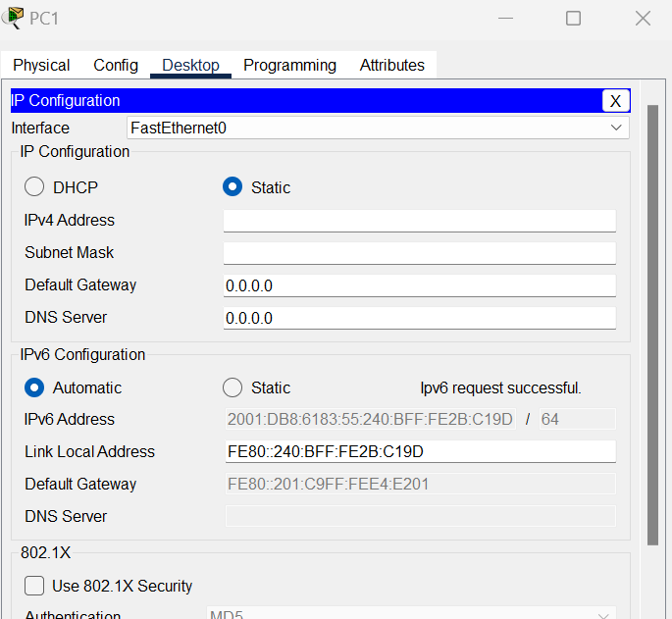Switch to the Physical tab
The width and height of the screenshot is (672, 619).
41,65
